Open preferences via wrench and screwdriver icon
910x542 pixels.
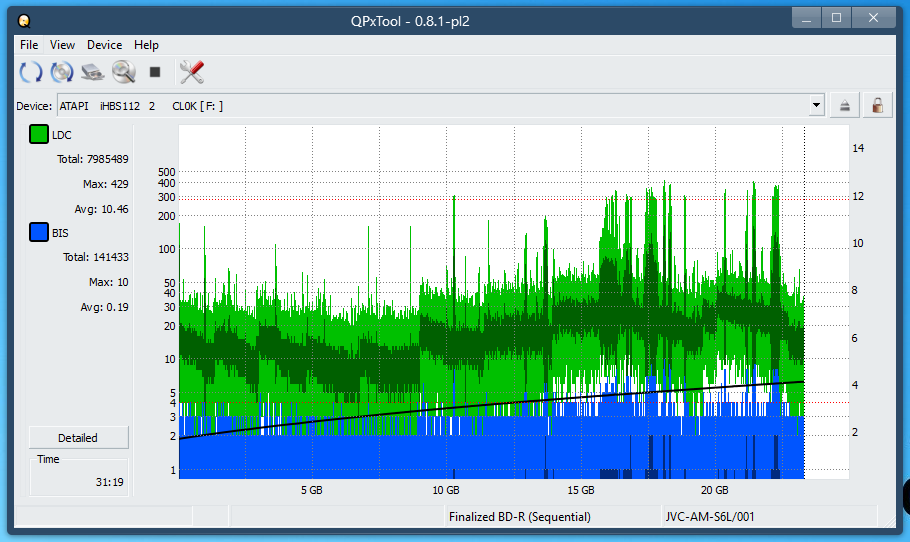[x=191, y=72]
